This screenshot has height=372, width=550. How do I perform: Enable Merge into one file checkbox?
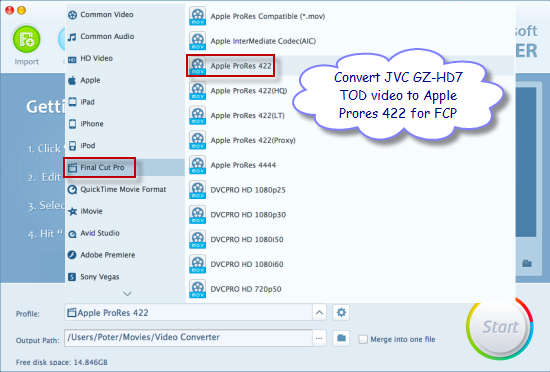click(x=363, y=339)
